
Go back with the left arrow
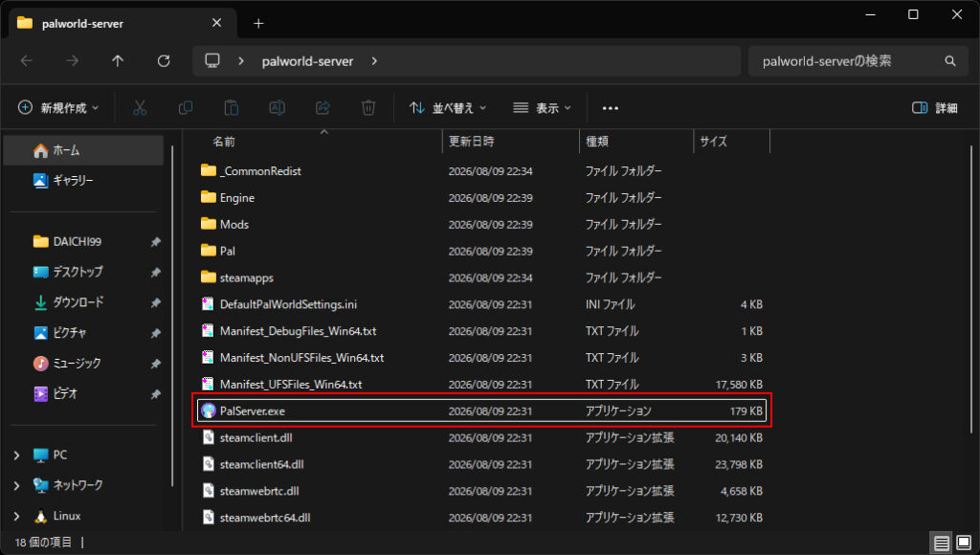[x=27, y=61]
